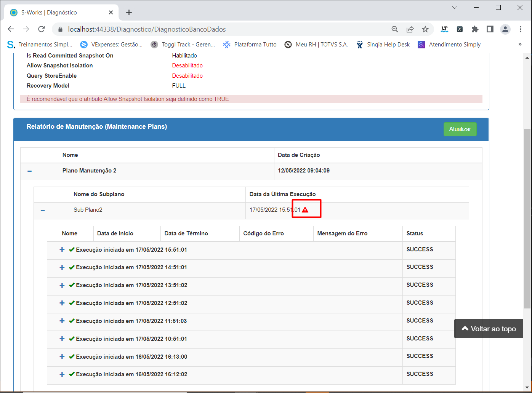The height and width of the screenshot is (393, 532).
Task: Click the Data de Término column header
Action: click(186, 233)
